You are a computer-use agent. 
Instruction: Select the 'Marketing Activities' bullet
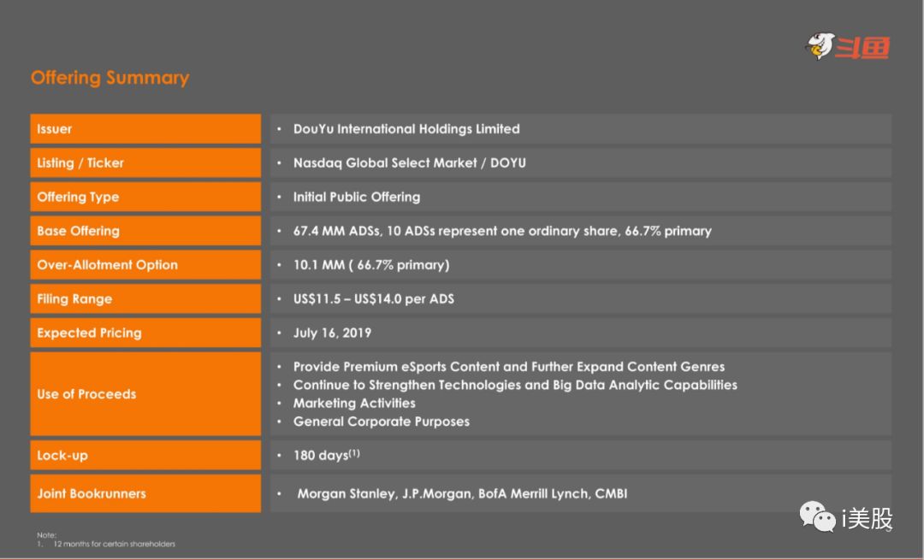(x=354, y=404)
